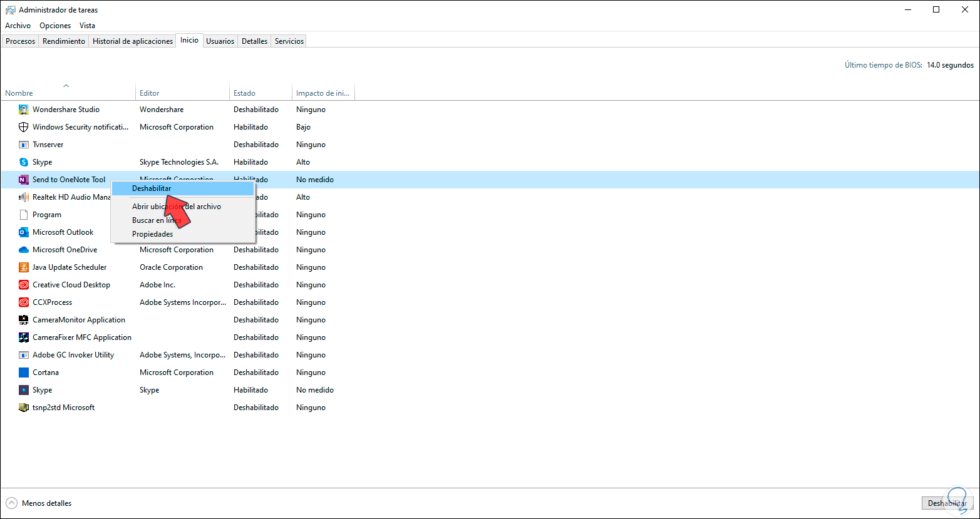Open the Opciones menu
This screenshot has height=519, width=980.
(x=55, y=26)
